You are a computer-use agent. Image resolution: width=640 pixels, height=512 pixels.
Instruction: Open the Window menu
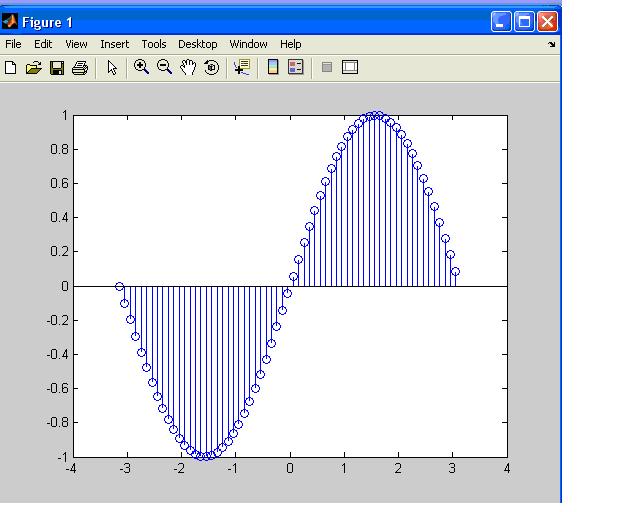248,44
